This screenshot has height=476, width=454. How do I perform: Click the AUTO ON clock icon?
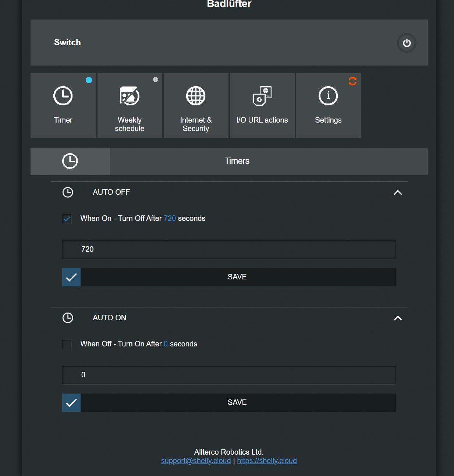point(68,318)
